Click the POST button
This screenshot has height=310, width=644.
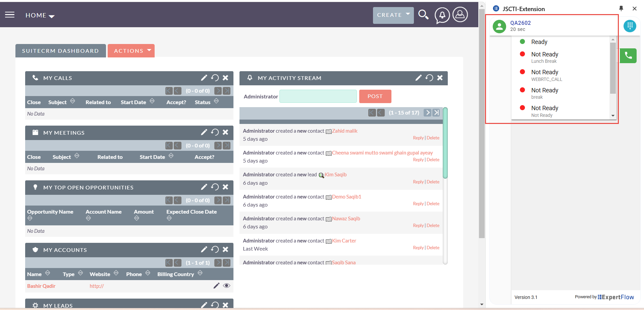tap(375, 96)
